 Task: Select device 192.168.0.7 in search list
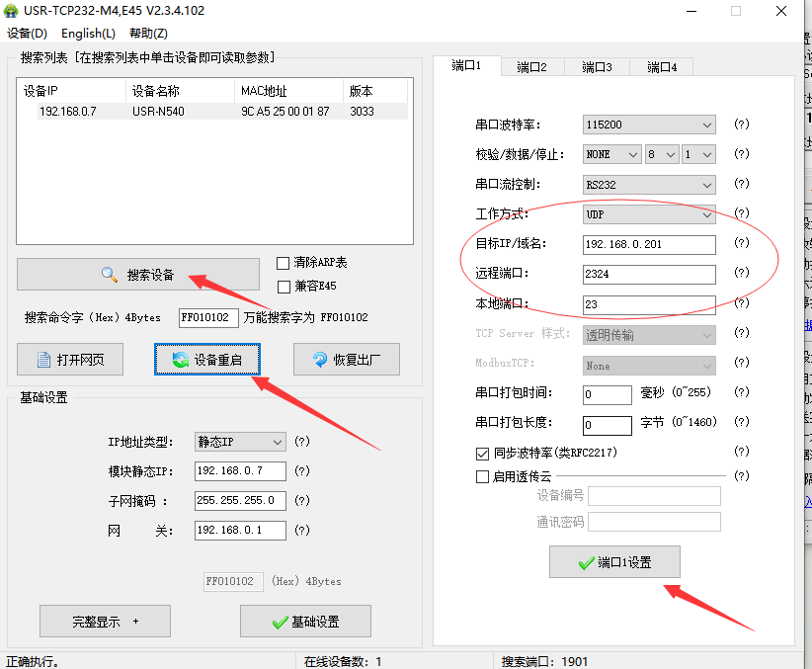tap(67, 112)
